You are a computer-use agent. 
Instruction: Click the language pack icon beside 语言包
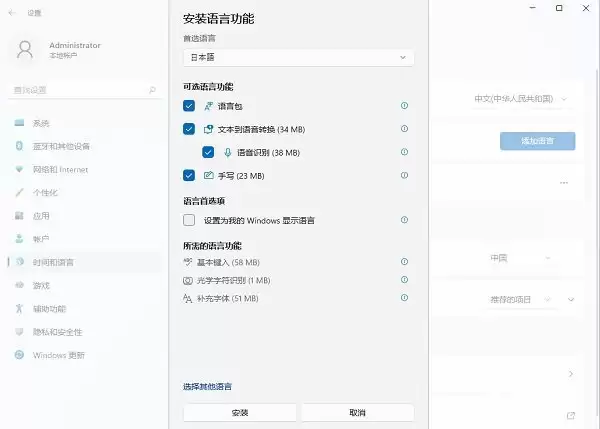(x=209, y=106)
